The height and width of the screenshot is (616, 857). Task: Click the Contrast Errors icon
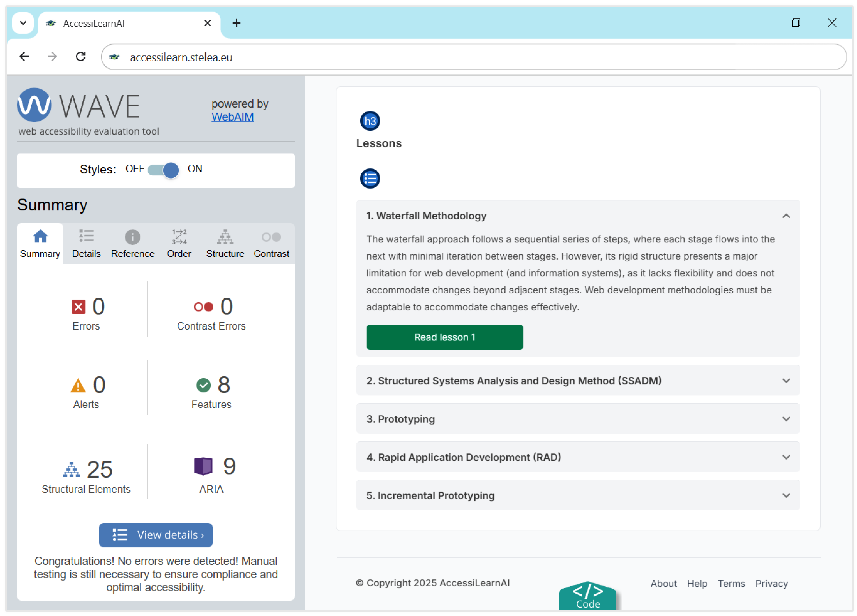pos(203,307)
